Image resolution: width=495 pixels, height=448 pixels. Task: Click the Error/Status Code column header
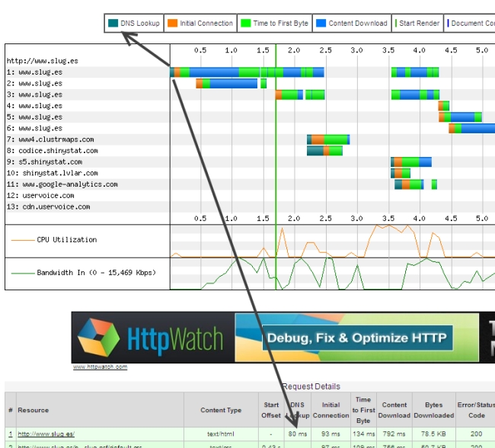(x=476, y=410)
